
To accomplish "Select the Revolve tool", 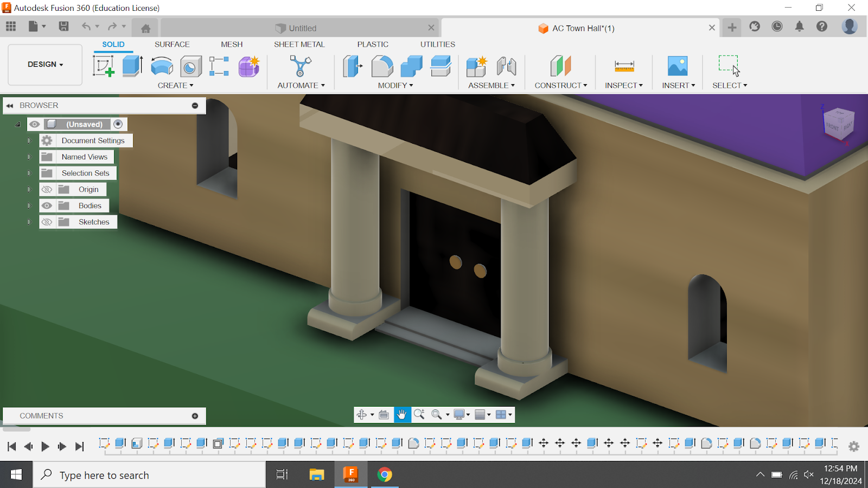I will tap(162, 66).
